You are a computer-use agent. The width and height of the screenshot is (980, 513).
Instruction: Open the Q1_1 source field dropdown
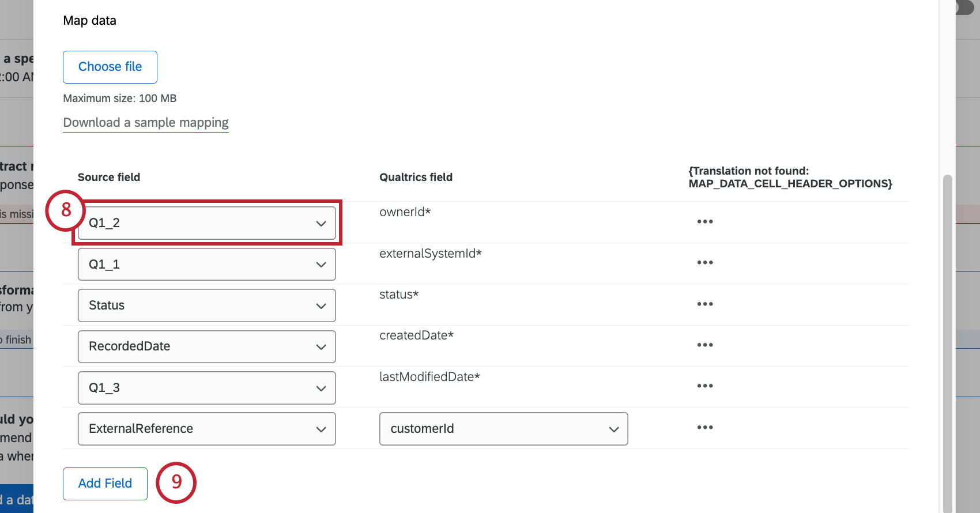pyautogui.click(x=206, y=265)
